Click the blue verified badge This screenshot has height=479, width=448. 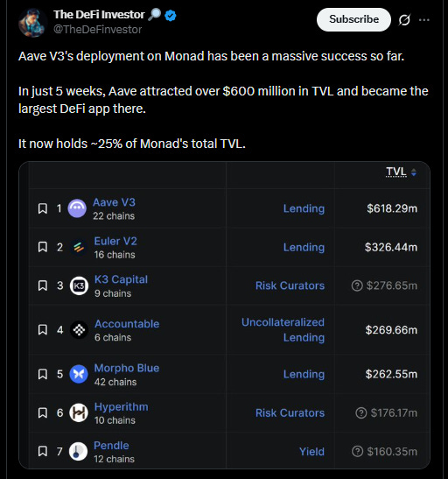click(171, 15)
